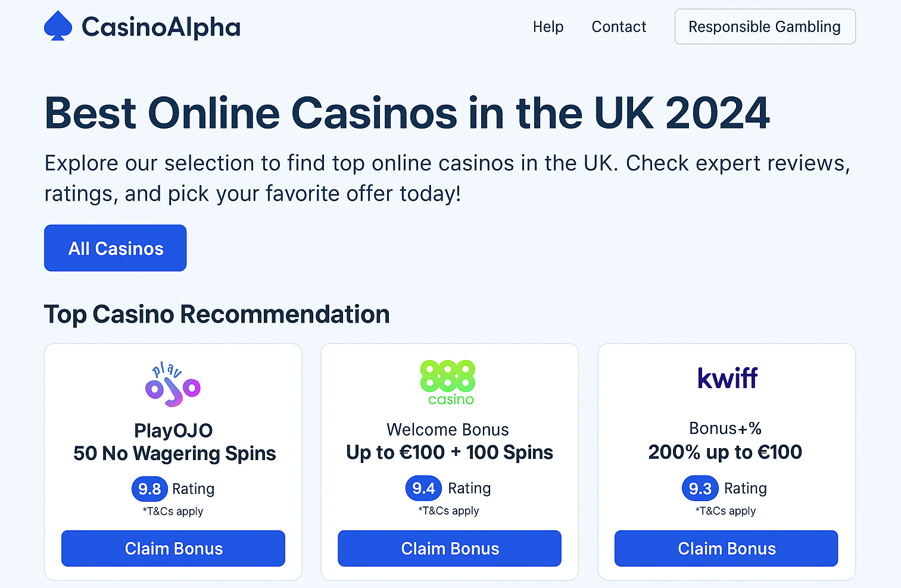Claim Bonus for PlayOJO
The height and width of the screenshot is (588, 901).
[173, 549]
